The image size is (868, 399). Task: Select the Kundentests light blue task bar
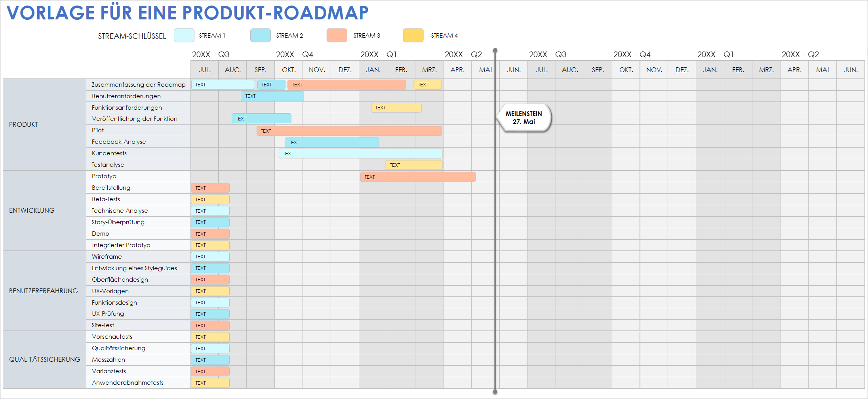pyautogui.click(x=360, y=153)
